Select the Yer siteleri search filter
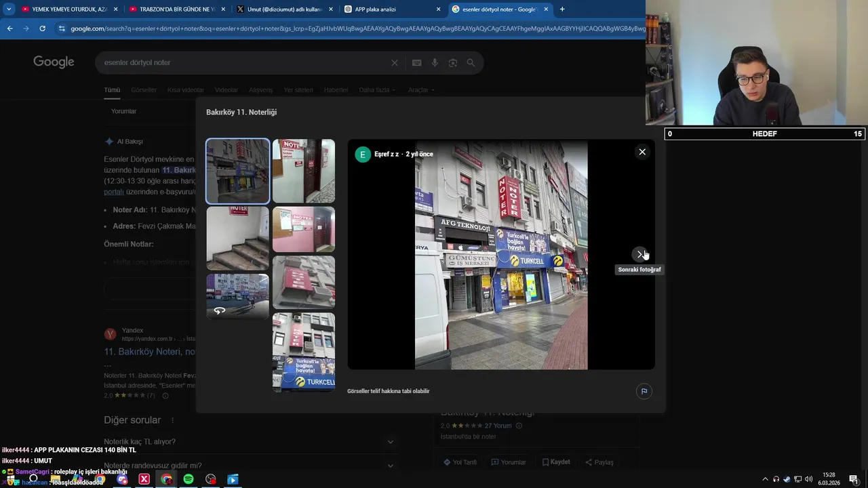 [298, 90]
